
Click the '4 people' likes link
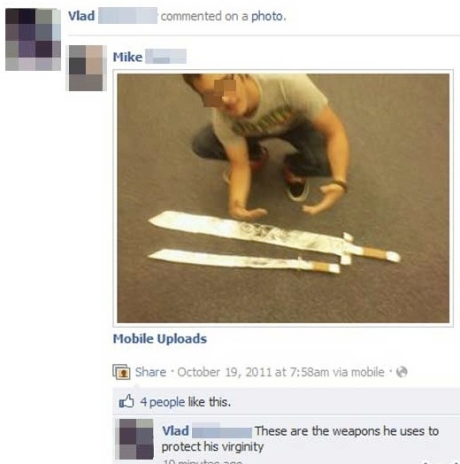[x=162, y=402]
